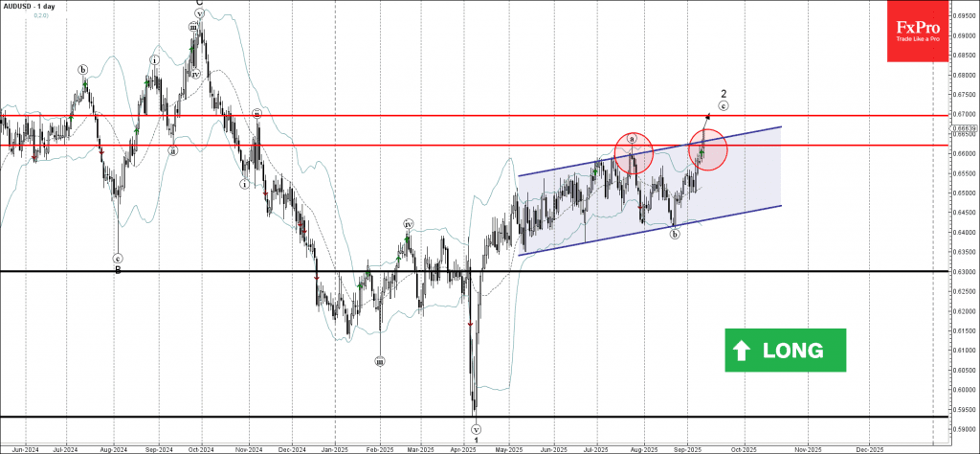This screenshot has height=454, width=980.
Task: Click the 0.59000 price level label
Action: click(x=964, y=430)
